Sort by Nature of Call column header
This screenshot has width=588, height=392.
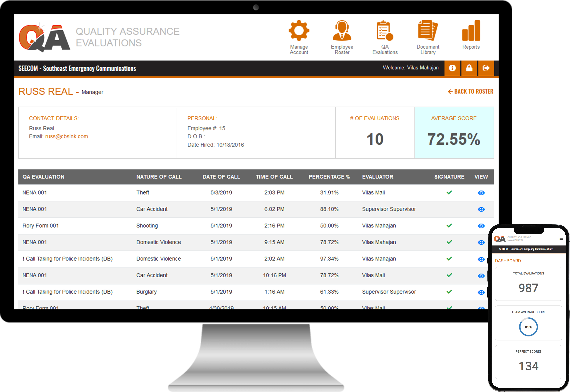[159, 177]
